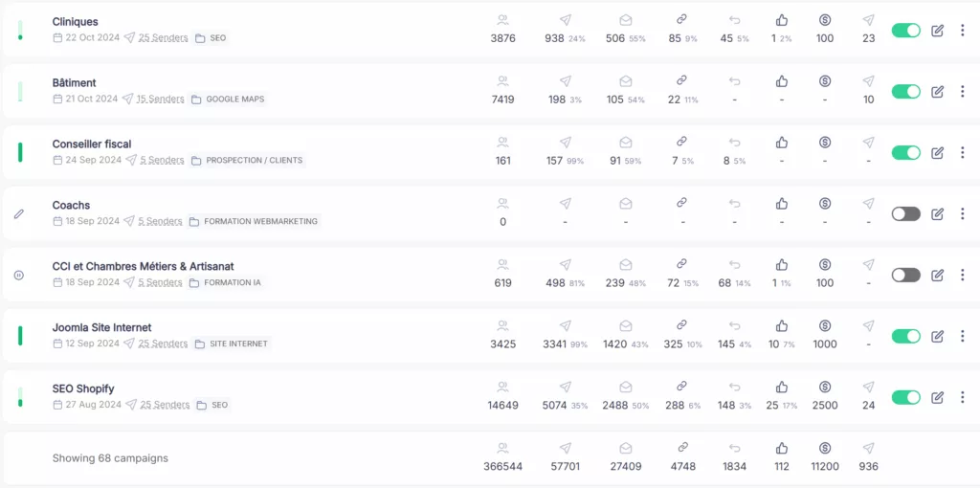Turn on CCI et Chambres Métiers toggle
Image resolution: width=980 pixels, height=488 pixels.
[905, 275]
